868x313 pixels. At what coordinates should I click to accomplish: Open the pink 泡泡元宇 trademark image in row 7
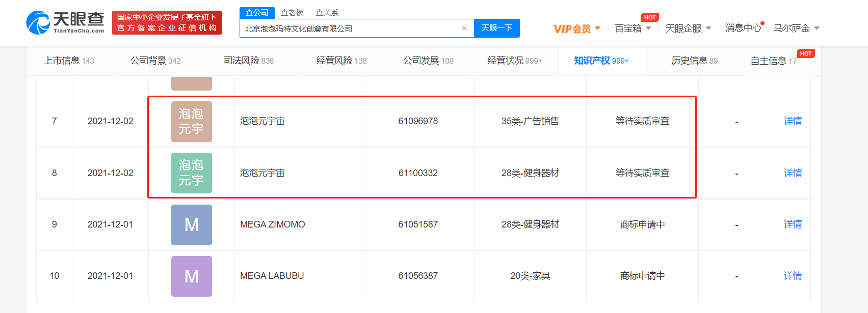coord(192,122)
